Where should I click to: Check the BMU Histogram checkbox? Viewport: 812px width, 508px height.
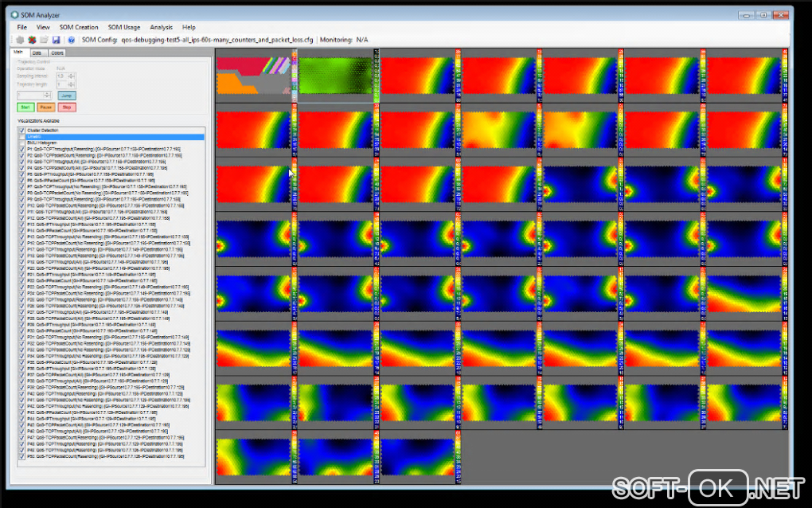click(x=21, y=143)
